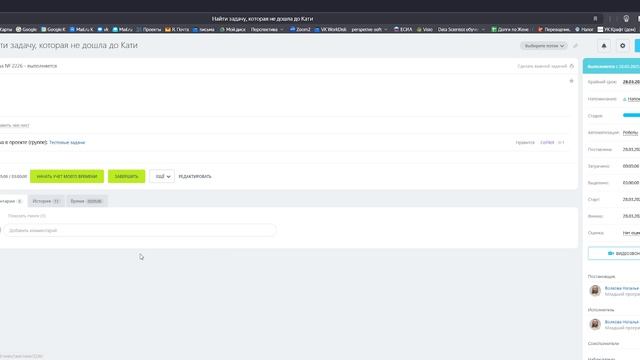The width and height of the screenshot is (640, 360).
Task: Click the Google K bookmark
Action: [53, 29]
